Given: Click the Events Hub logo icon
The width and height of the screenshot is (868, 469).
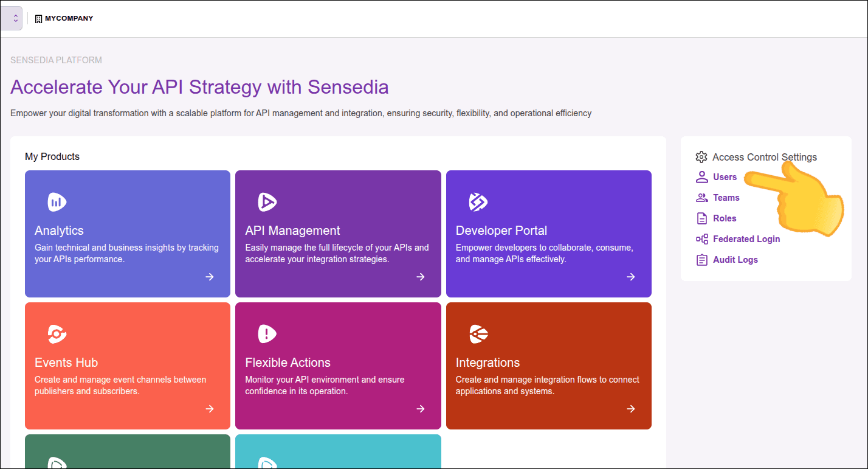Looking at the screenshot, I should (57, 333).
